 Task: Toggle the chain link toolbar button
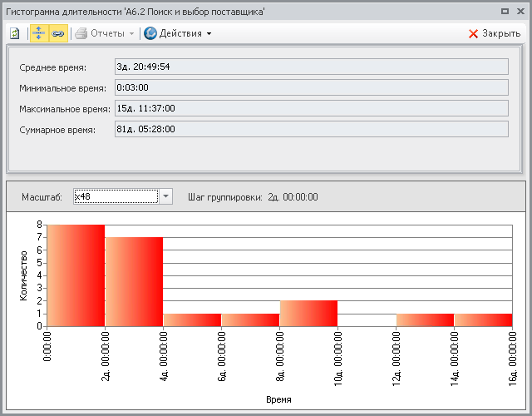coord(57,33)
